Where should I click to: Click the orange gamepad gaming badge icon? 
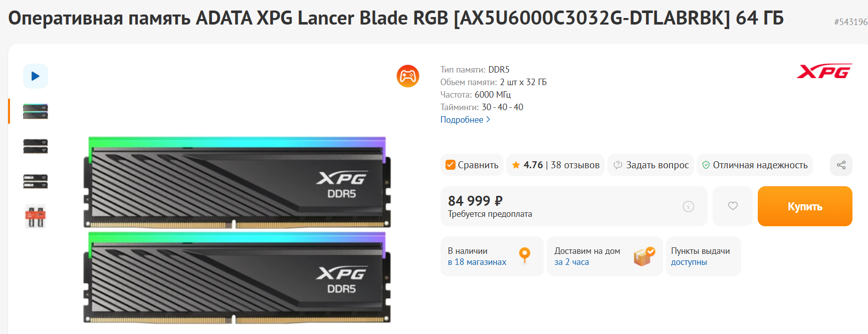(408, 76)
